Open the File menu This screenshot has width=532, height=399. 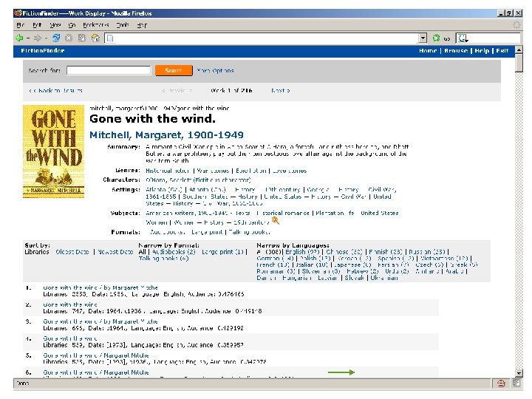click(21, 25)
